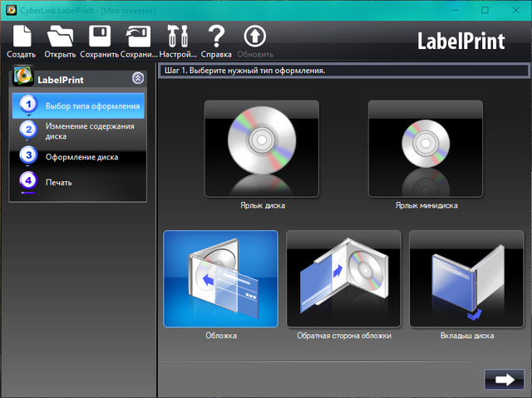Open a file with Открыть folder icon

tap(60, 37)
